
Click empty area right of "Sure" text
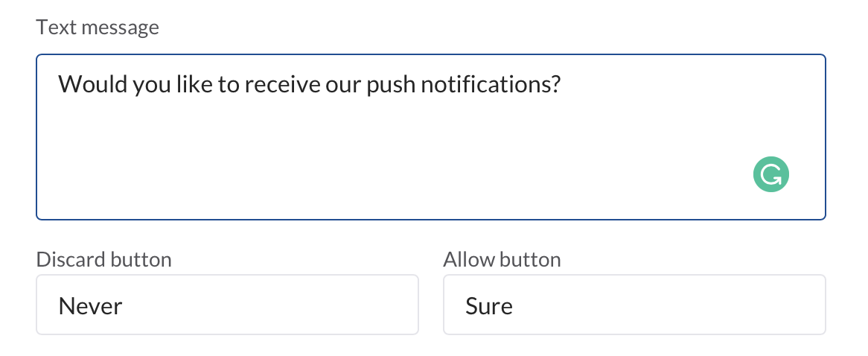coord(670,305)
